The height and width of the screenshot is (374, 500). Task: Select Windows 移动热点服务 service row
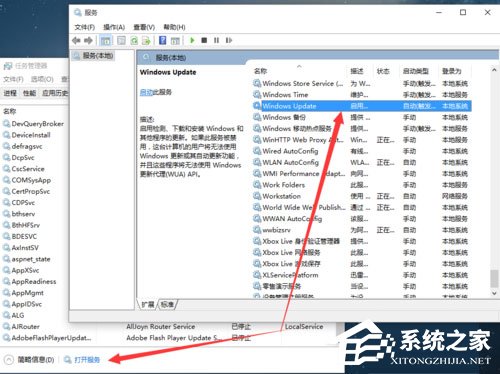click(x=362, y=129)
